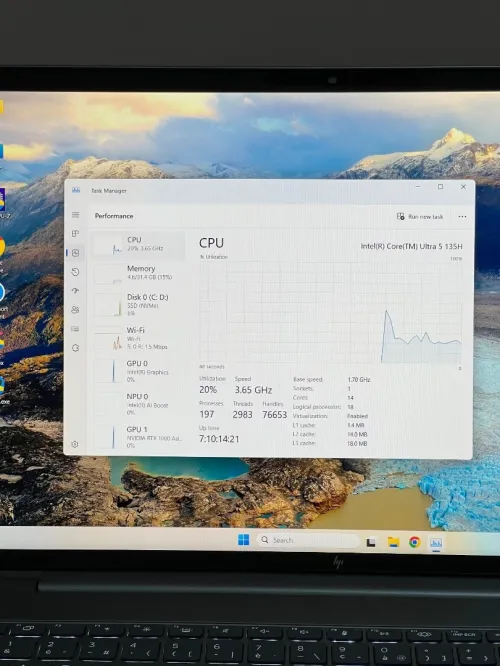Open File Explorer from the taskbar
Screen dimensions: 500x666
point(393,542)
